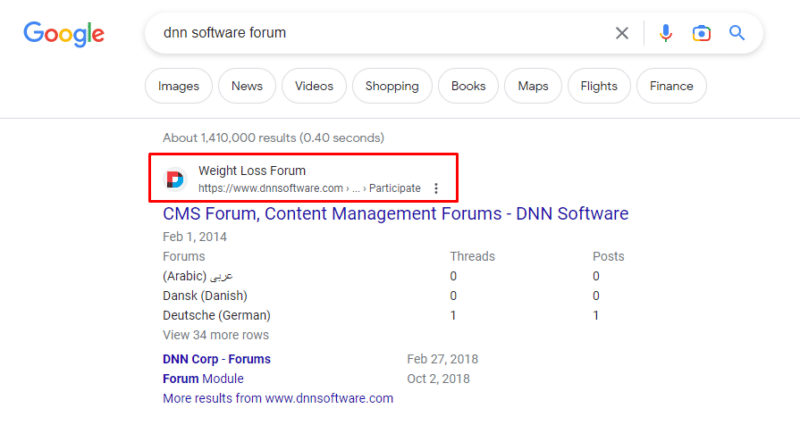Open three-dot menu beside Participate breadcrumb

pos(436,188)
